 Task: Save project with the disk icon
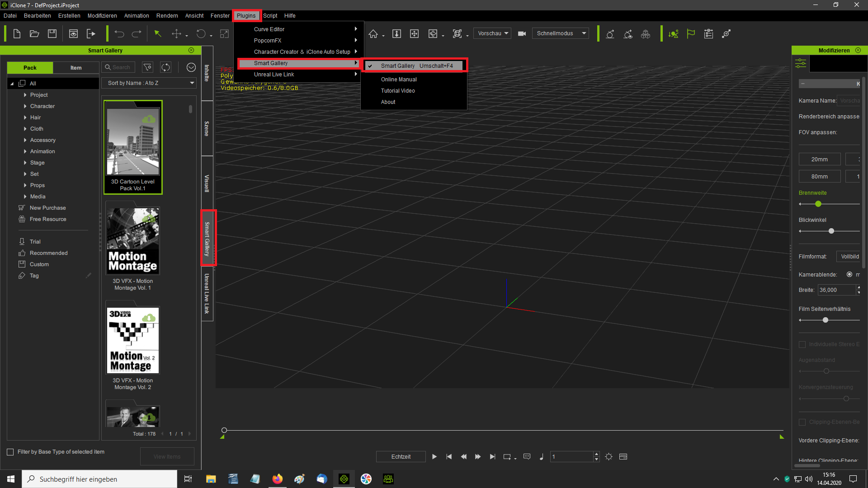[x=52, y=34]
